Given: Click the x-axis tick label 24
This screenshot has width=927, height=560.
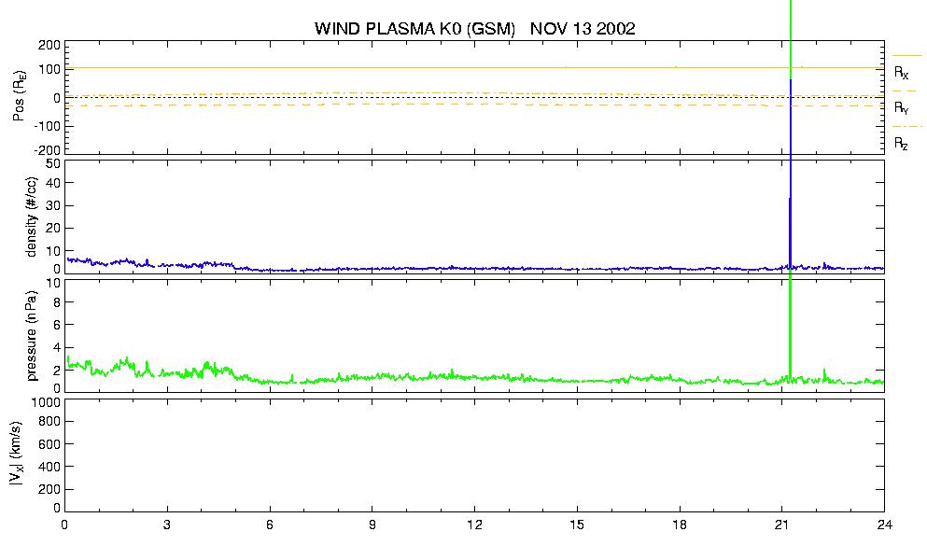Looking at the screenshot, I should coord(884,525).
